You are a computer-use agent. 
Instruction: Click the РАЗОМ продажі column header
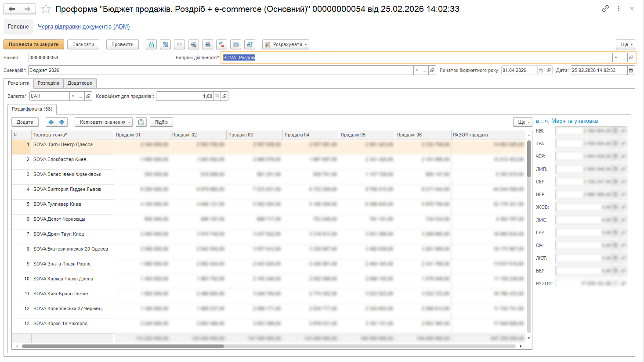[x=488, y=135]
